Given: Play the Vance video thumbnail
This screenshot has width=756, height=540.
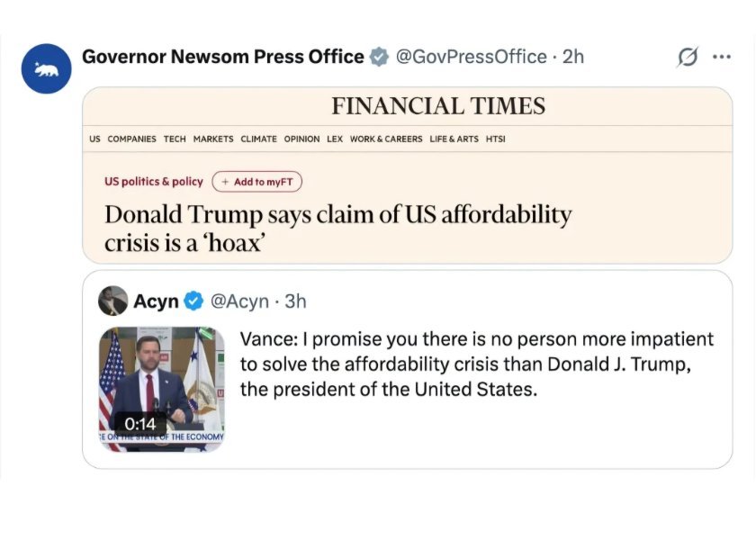Looking at the screenshot, I should 162,387.
